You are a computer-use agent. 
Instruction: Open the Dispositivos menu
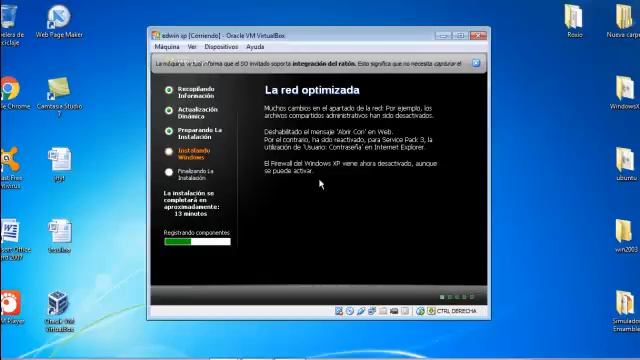pos(221,47)
